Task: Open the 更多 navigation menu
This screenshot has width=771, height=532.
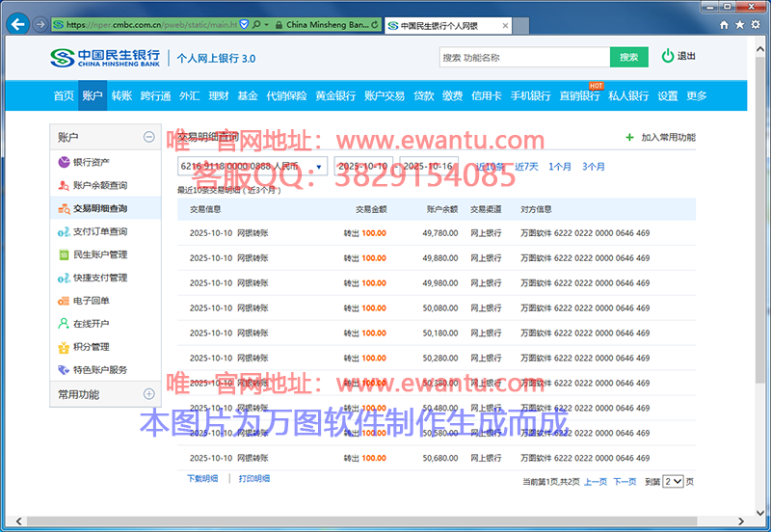Action: point(696,95)
